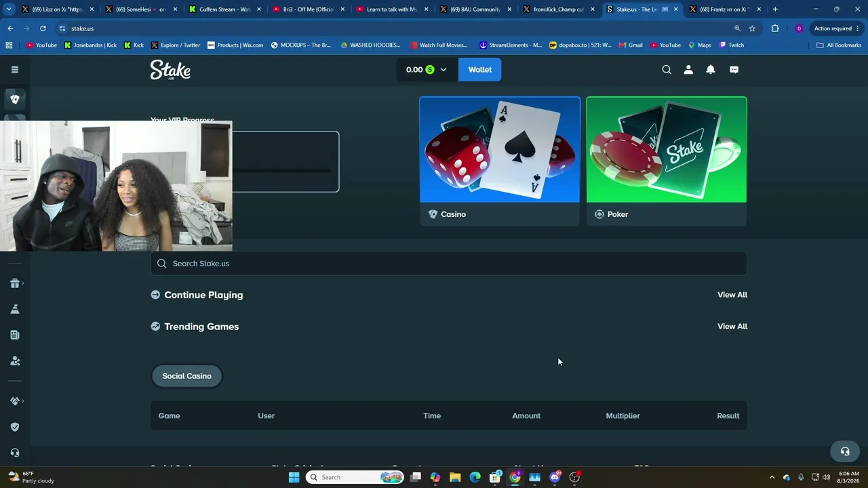Focus the Windows taskbar search box

[355, 477]
